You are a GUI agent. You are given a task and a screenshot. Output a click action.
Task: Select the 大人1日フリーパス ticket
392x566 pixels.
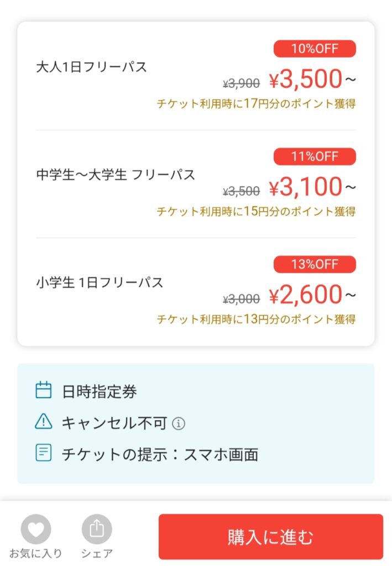[91, 67]
